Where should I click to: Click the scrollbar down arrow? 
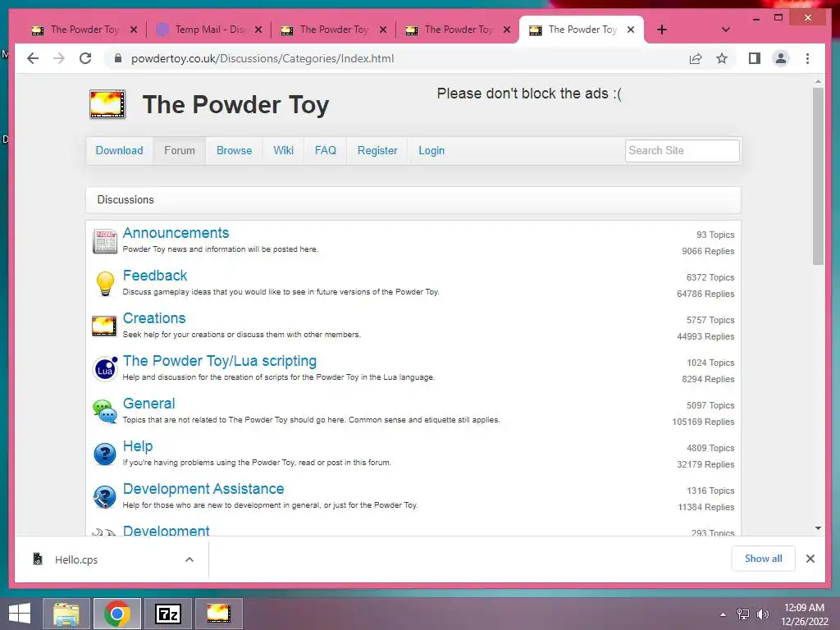pos(818,528)
